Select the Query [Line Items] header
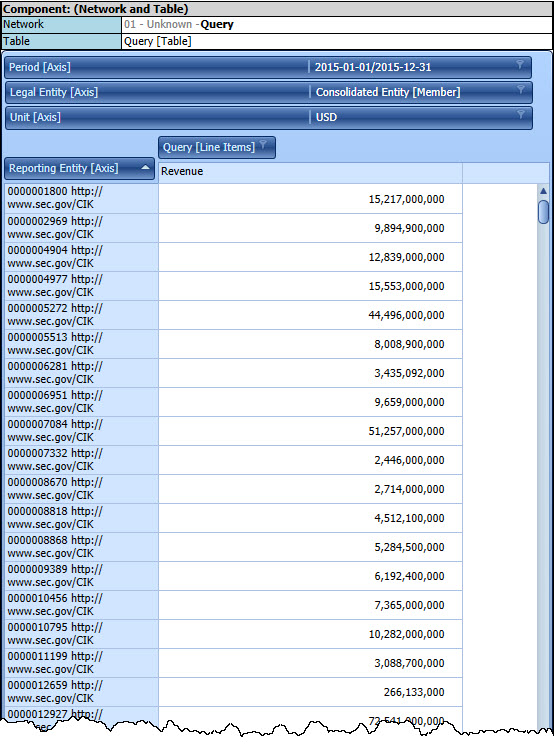554x748 pixels. (217, 147)
